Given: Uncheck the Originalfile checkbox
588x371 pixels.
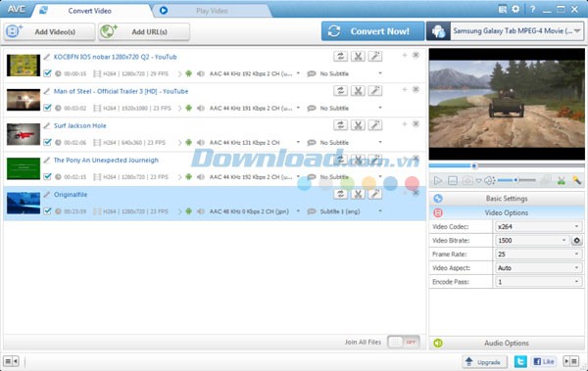Looking at the screenshot, I should coord(47,211).
